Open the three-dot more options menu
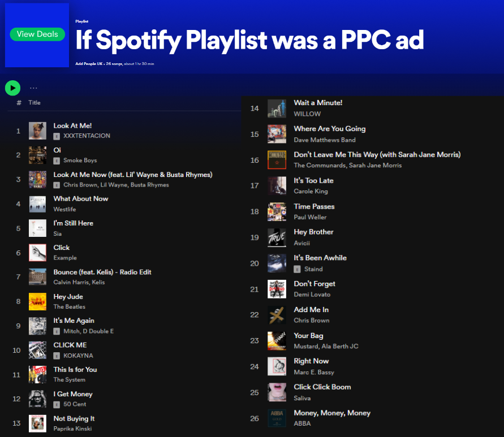 tap(33, 88)
